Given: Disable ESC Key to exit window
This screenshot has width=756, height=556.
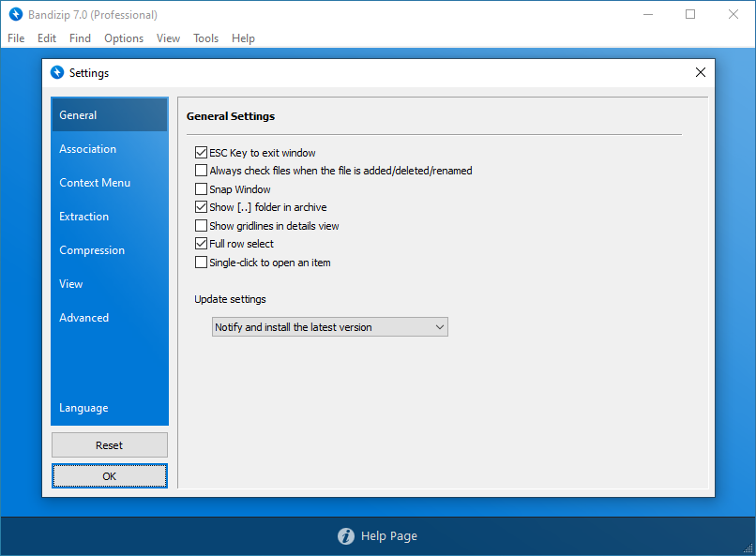Looking at the screenshot, I should point(201,152).
